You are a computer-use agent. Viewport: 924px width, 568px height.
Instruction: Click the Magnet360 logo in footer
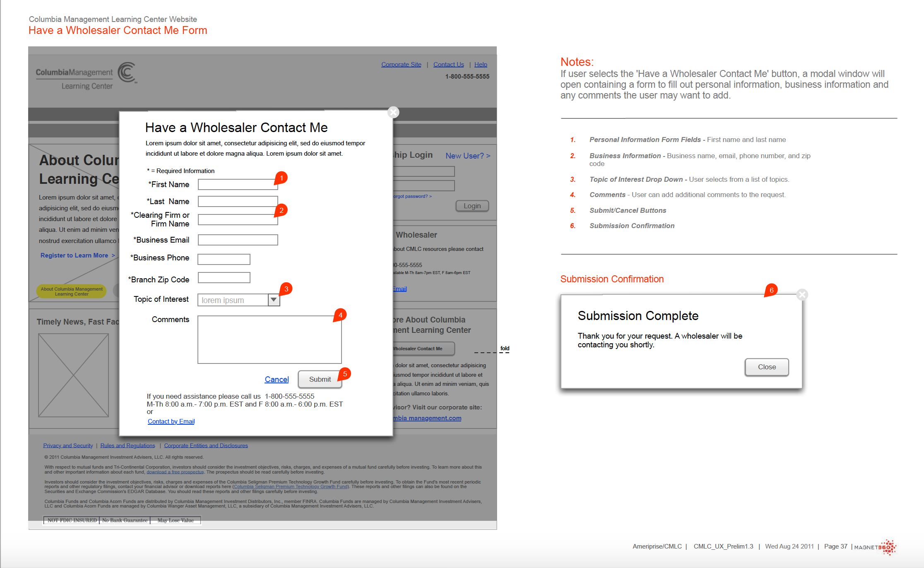pos(875,547)
